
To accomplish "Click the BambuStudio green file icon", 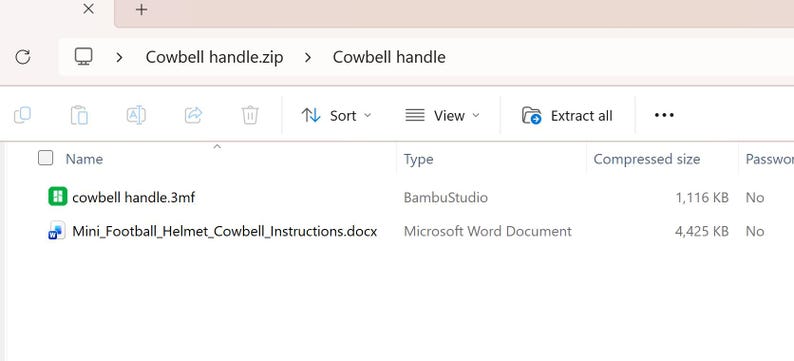I will pos(58,196).
